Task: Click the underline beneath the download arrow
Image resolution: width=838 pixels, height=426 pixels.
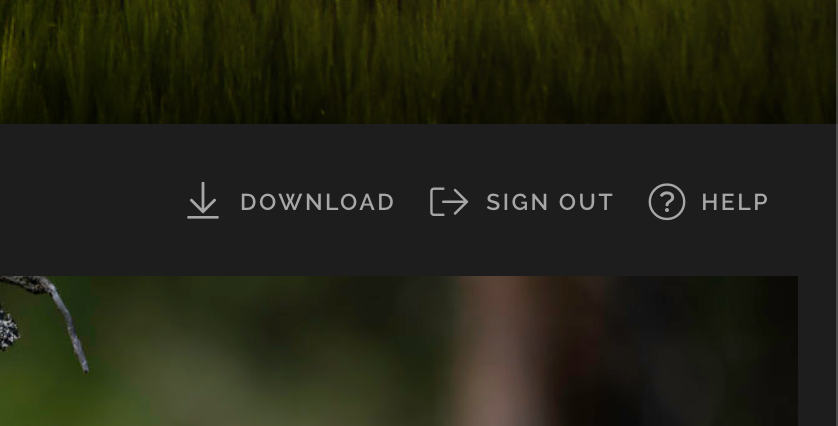Action: (x=203, y=217)
